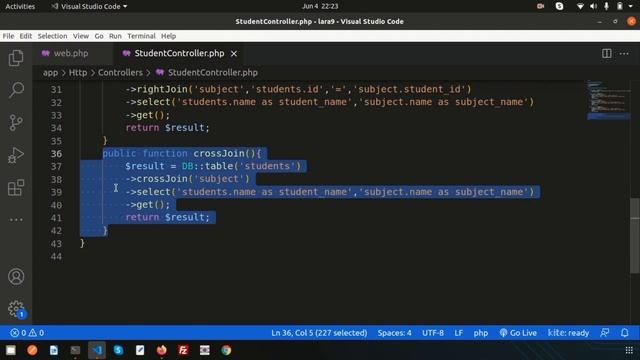Open Visual Studio Code app menu dropdown
640x360 pixels.
[89, 6]
